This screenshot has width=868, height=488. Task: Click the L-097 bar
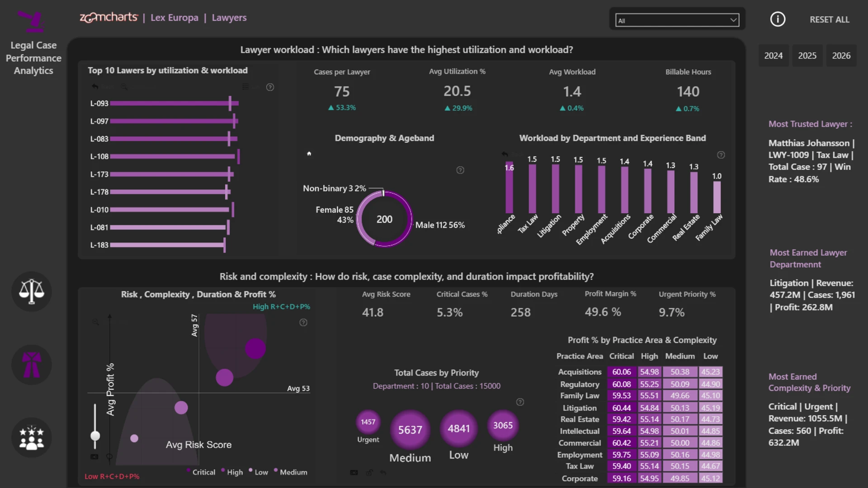pyautogui.click(x=174, y=121)
